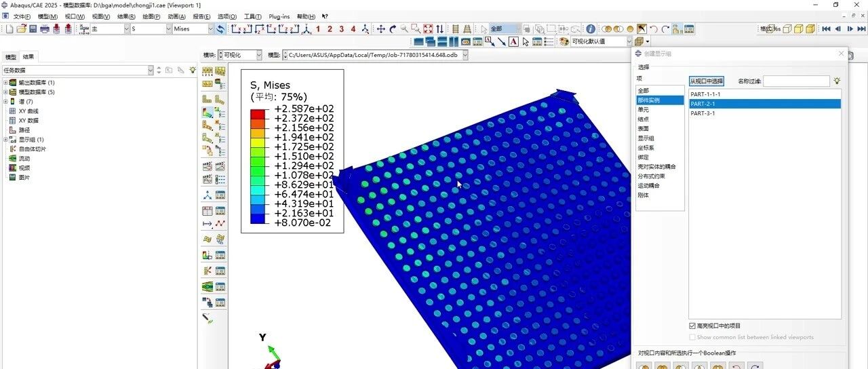
Task: Expand the 谱 (7) tree node
Action: pos(5,101)
